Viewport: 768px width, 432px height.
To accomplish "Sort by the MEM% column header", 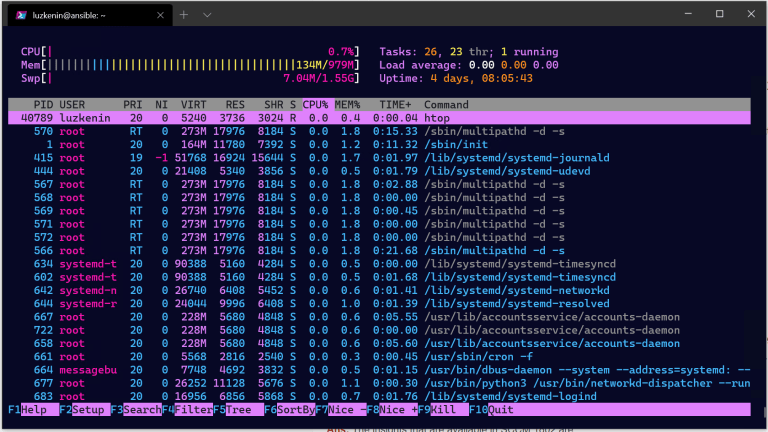I will [x=347, y=105].
